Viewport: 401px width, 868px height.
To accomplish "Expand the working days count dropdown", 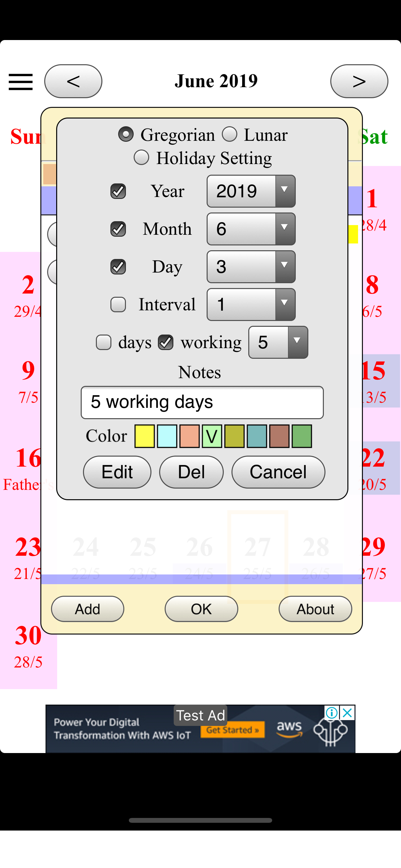I will click(278, 342).
